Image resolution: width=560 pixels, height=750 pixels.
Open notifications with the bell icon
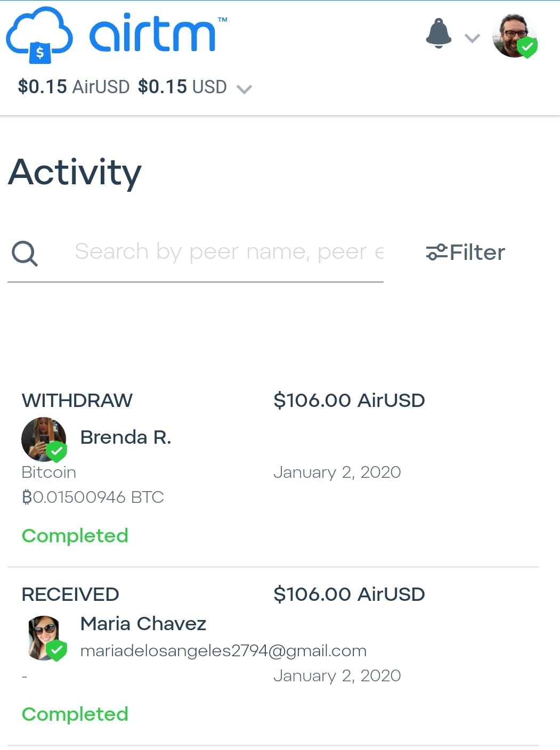[439, 34]
